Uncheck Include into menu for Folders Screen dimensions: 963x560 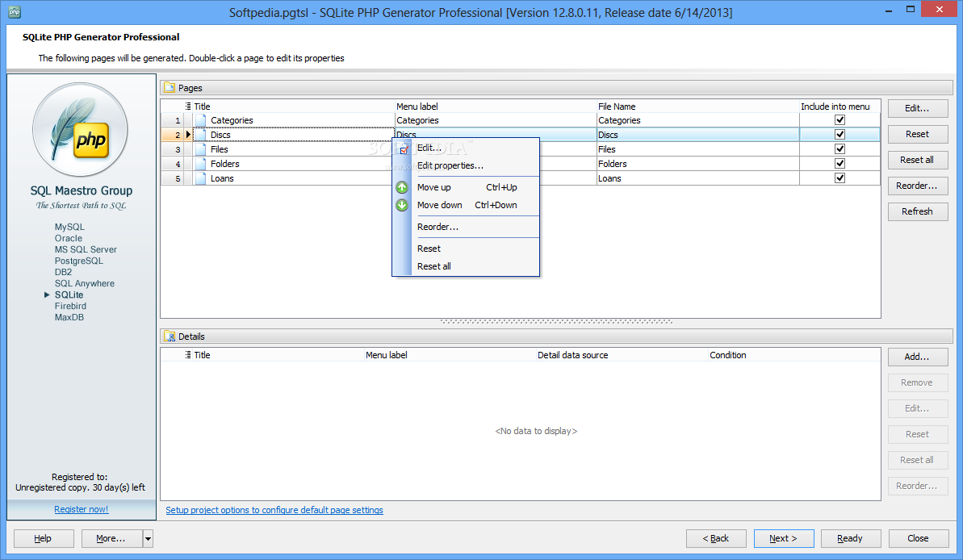(839, 163)
